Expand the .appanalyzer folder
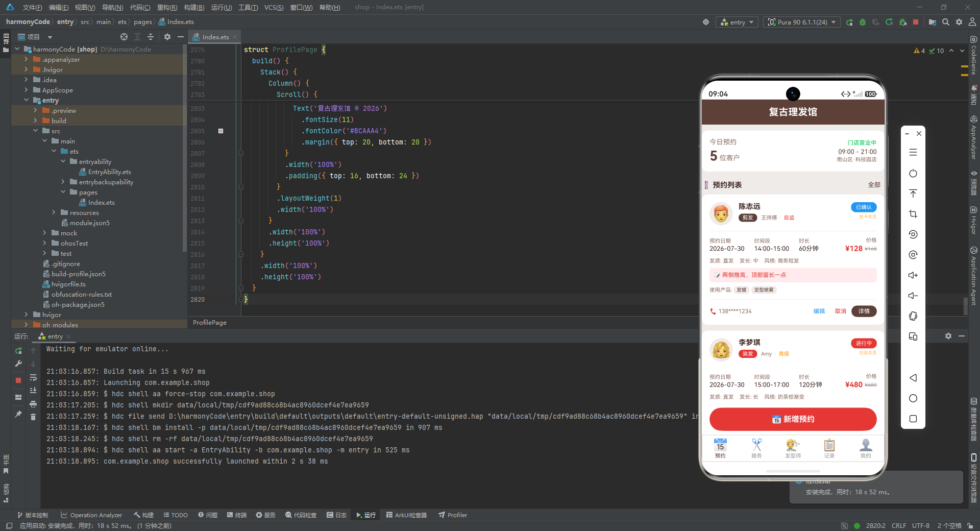 point(26,59)
